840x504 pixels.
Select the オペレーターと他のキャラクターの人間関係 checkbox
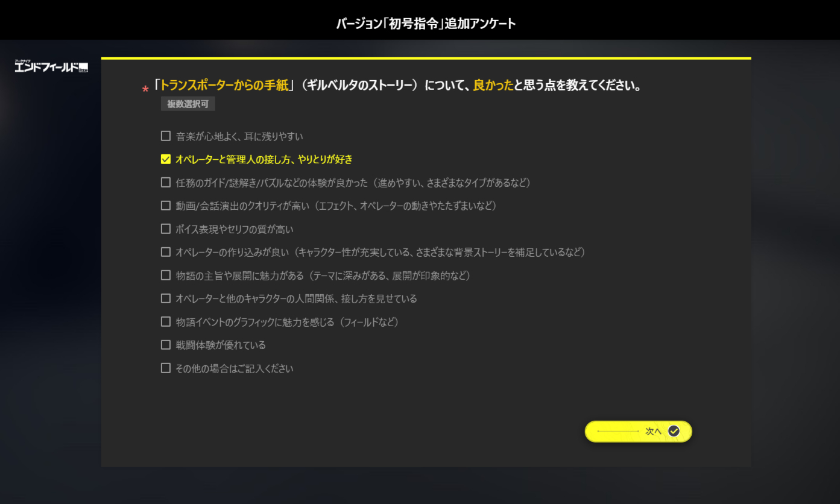(x=166, y=298)
